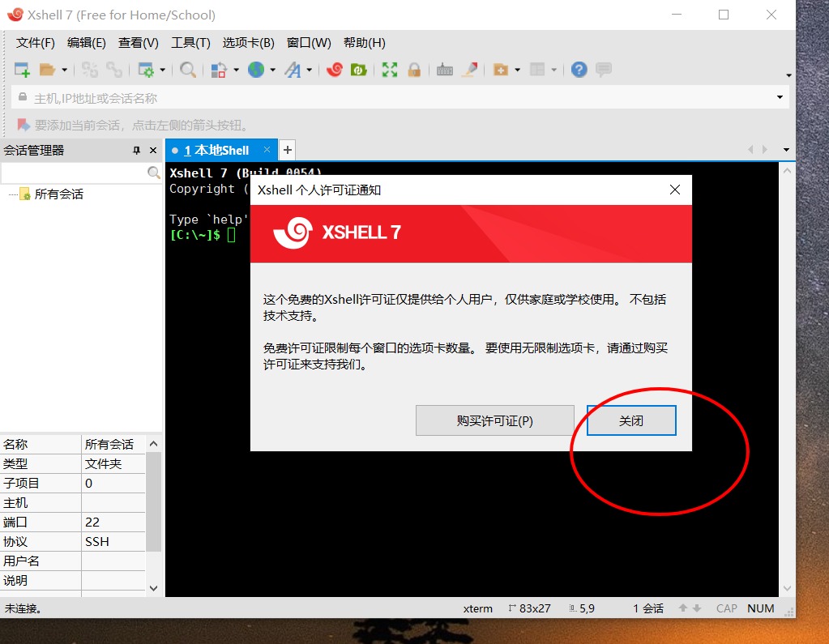
Task: Click the speech bubble feedback icon
Action: tap(603, 70)
